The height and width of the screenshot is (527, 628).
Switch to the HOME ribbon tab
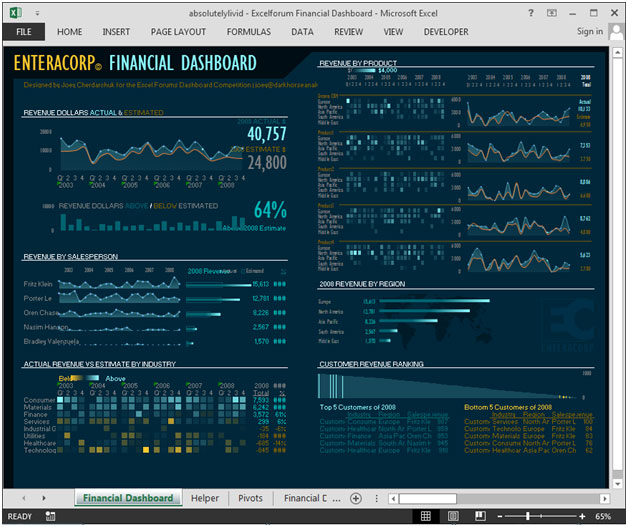coord(69,32)
